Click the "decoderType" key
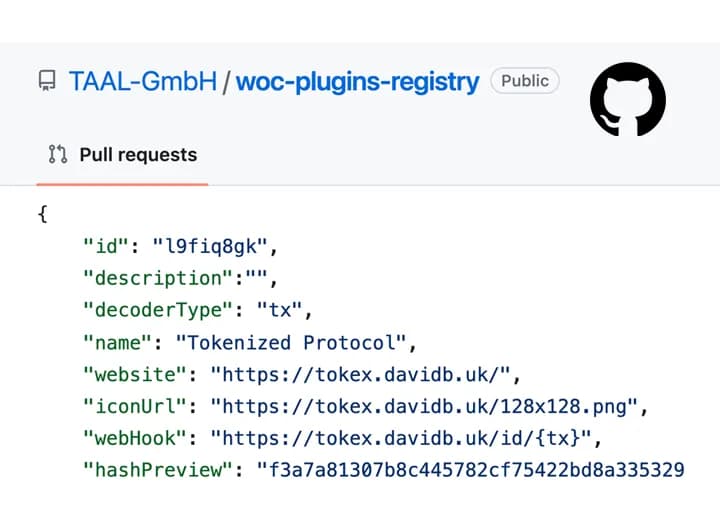 (x=158, y=310)
